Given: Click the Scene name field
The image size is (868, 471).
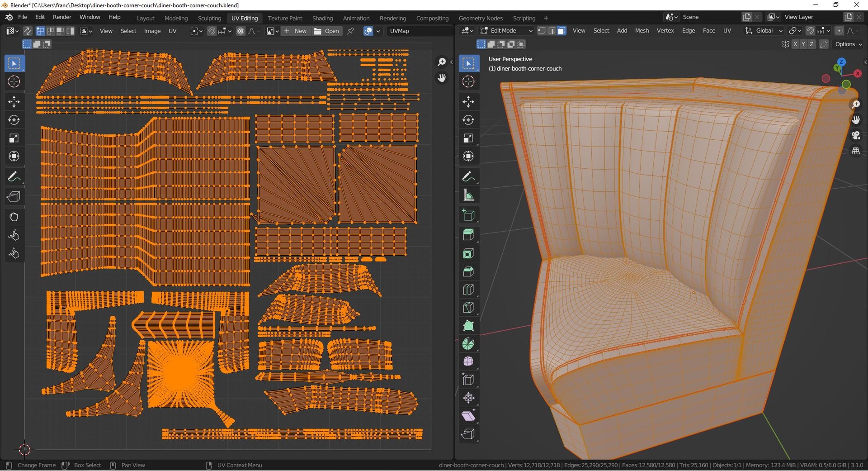Looking at the screenshot, I should pos(710,17).
